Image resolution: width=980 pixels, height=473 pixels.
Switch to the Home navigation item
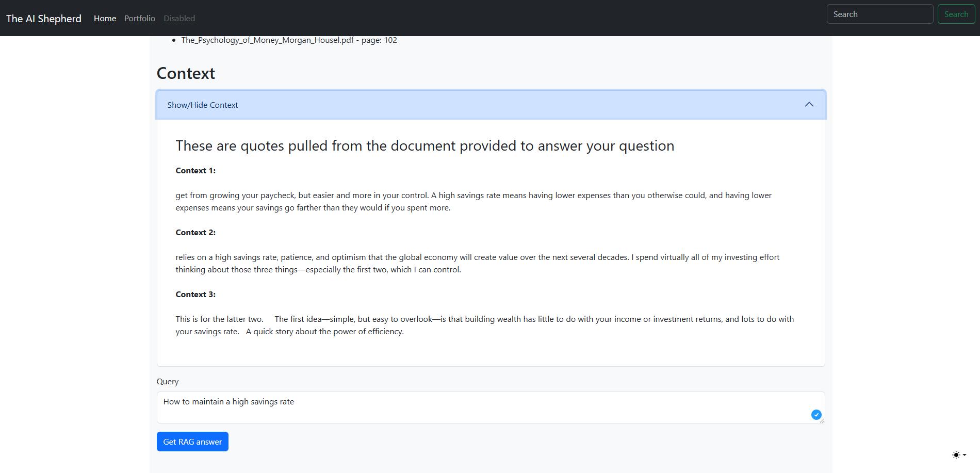(105, 18)
